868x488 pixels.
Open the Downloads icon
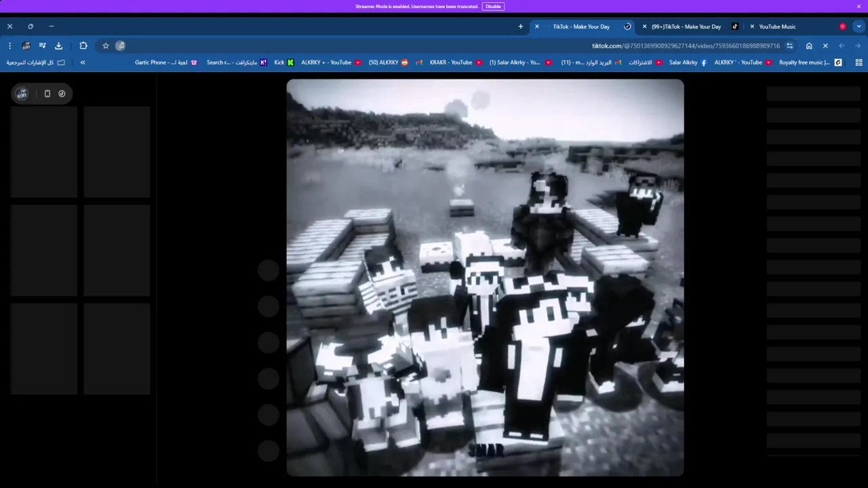tap(58, 46)
